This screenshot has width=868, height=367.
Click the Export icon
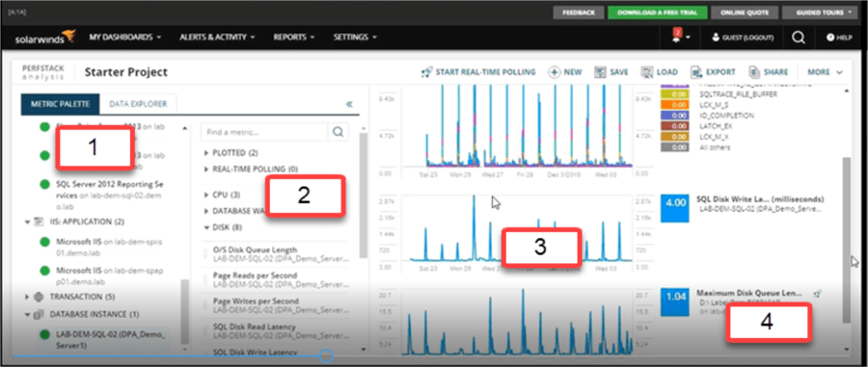tap(695, 72)
